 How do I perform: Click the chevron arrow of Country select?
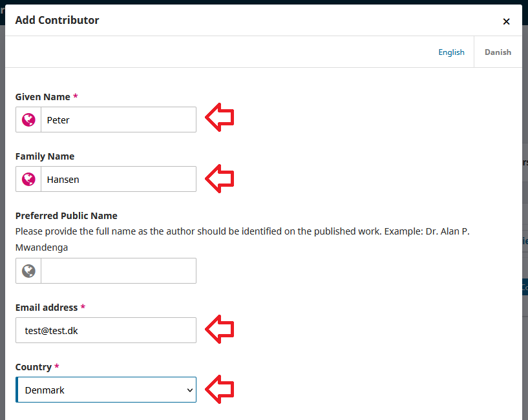pos(190,390)
